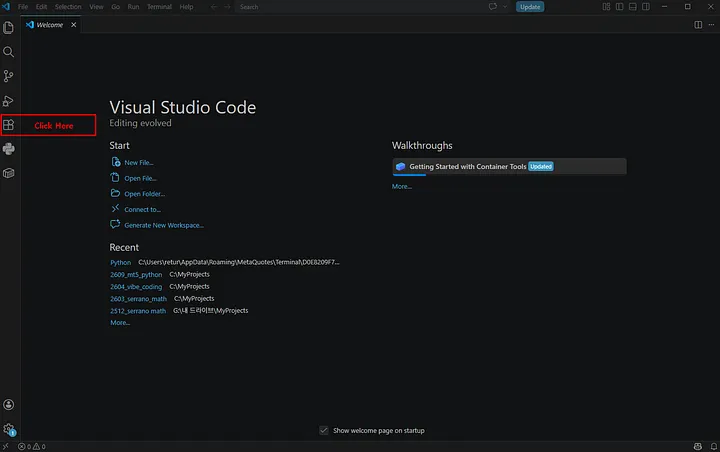Viewport: 720px width, 452px height.
Task: Click the title bar Search field
Action: pos(358,7)
